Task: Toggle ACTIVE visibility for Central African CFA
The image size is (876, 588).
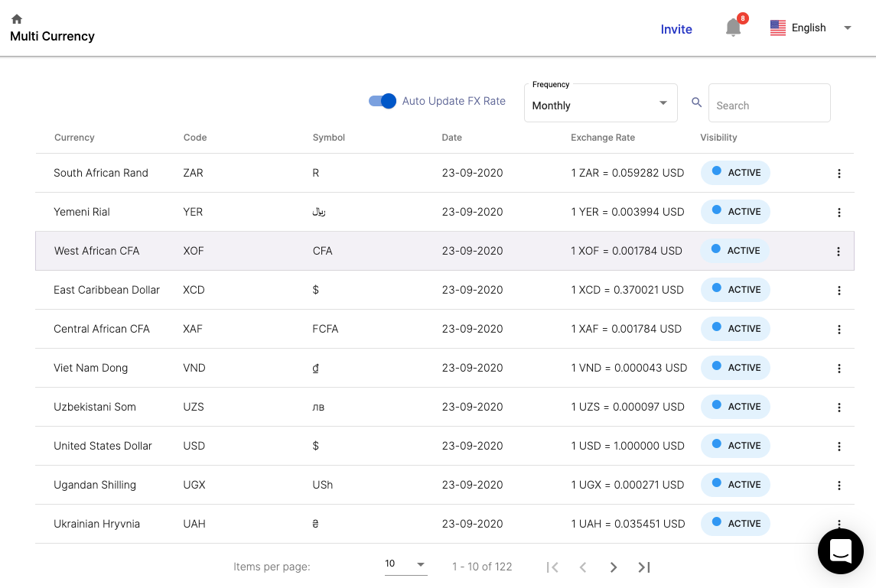Action: 735,329
